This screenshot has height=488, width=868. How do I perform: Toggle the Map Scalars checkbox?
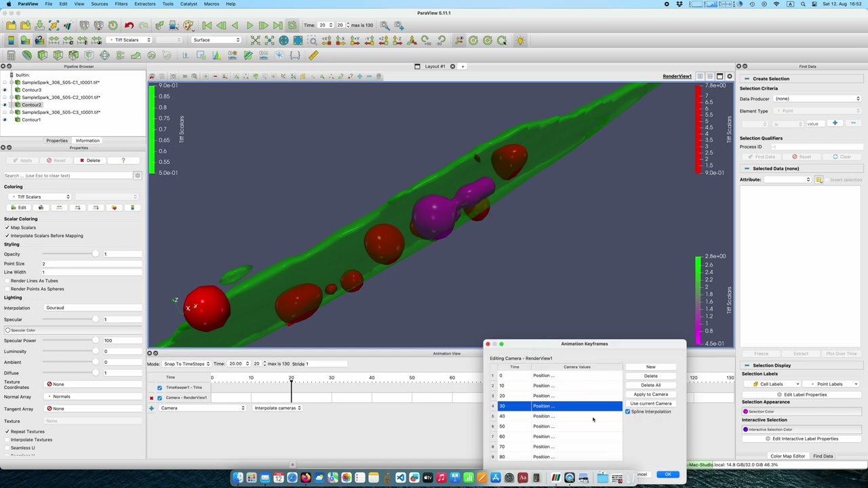(7, 227)
